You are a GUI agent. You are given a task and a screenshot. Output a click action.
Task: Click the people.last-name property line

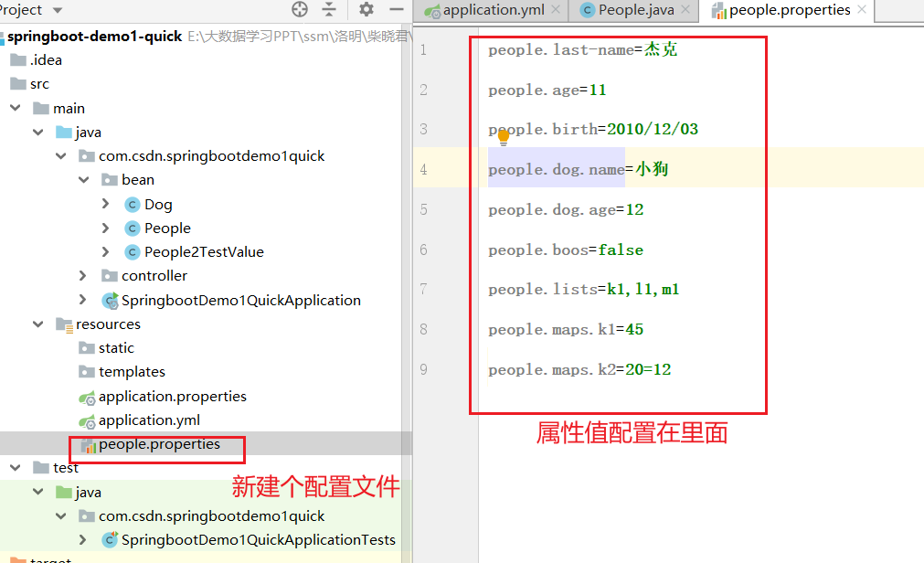pyautogui.click(x=583, y=49)
